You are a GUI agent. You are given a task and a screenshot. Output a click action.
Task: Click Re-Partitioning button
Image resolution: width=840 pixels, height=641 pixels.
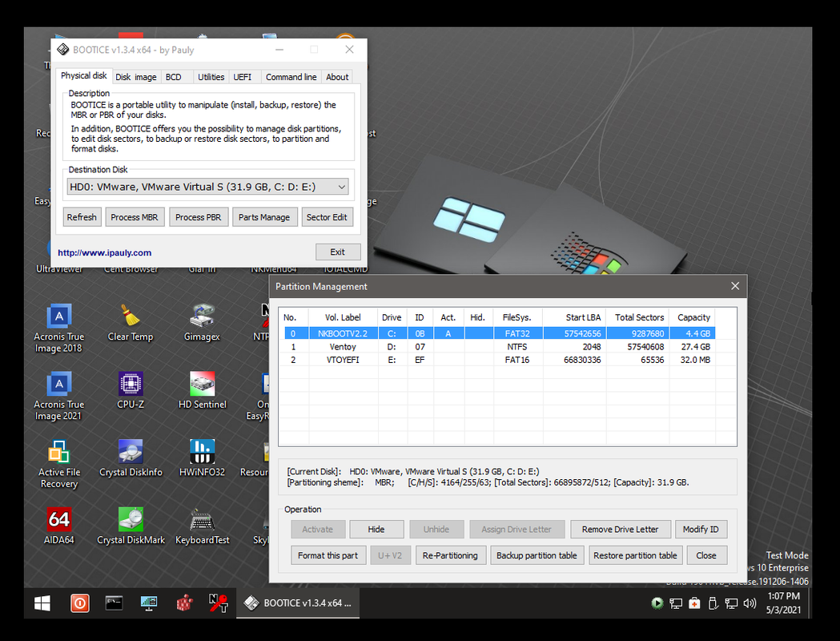(450, 556)
